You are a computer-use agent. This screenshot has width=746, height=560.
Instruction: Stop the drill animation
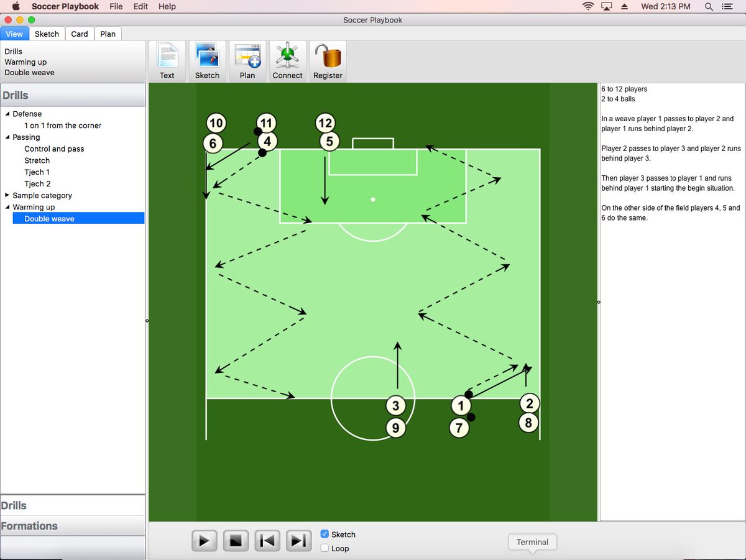236,540
